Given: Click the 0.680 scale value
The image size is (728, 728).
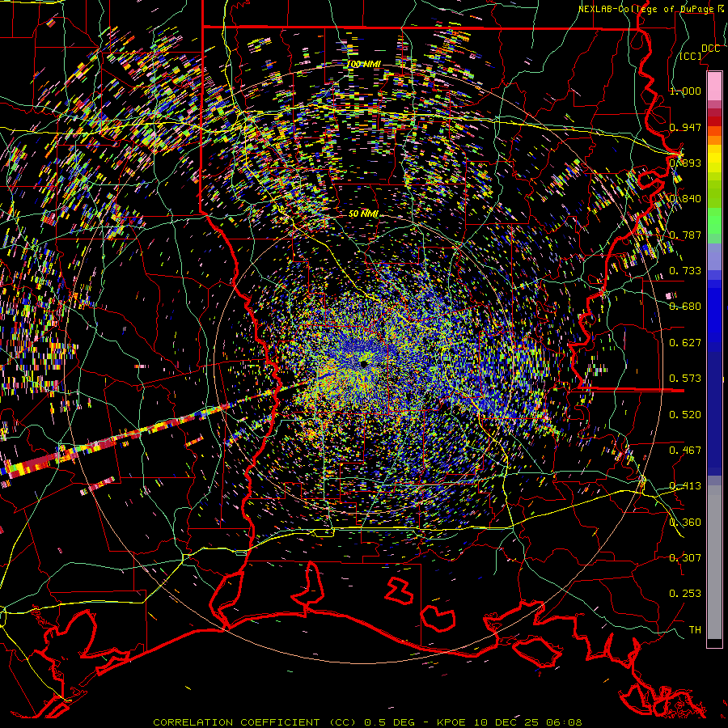Looking at the screenshot, I should click(x=685, y=307).
